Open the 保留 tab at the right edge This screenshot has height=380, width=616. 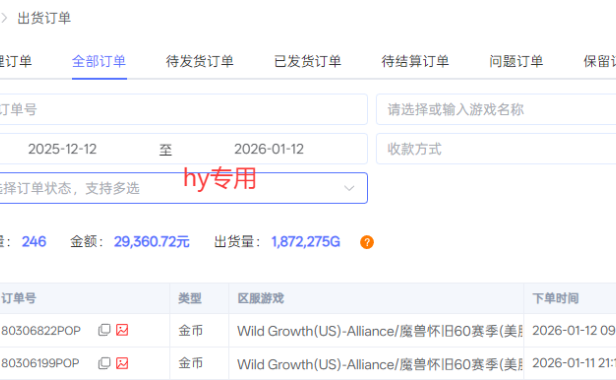click(x=600, y=61)
